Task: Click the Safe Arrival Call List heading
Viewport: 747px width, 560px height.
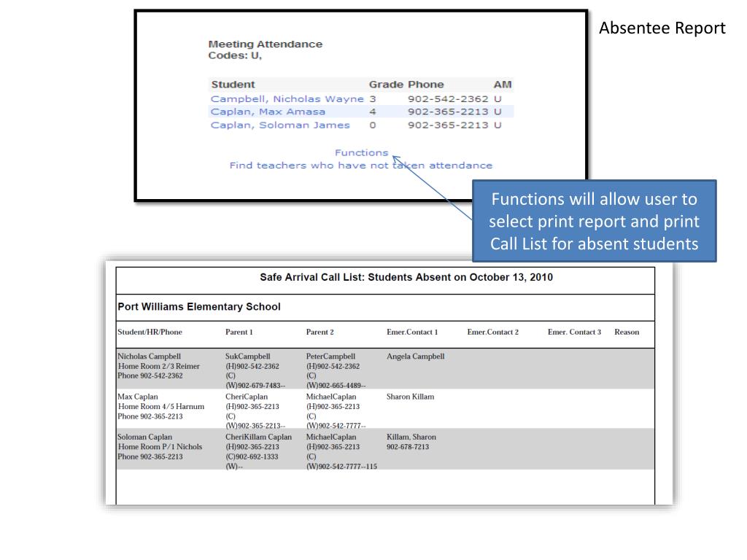Action: coord(406,277)
